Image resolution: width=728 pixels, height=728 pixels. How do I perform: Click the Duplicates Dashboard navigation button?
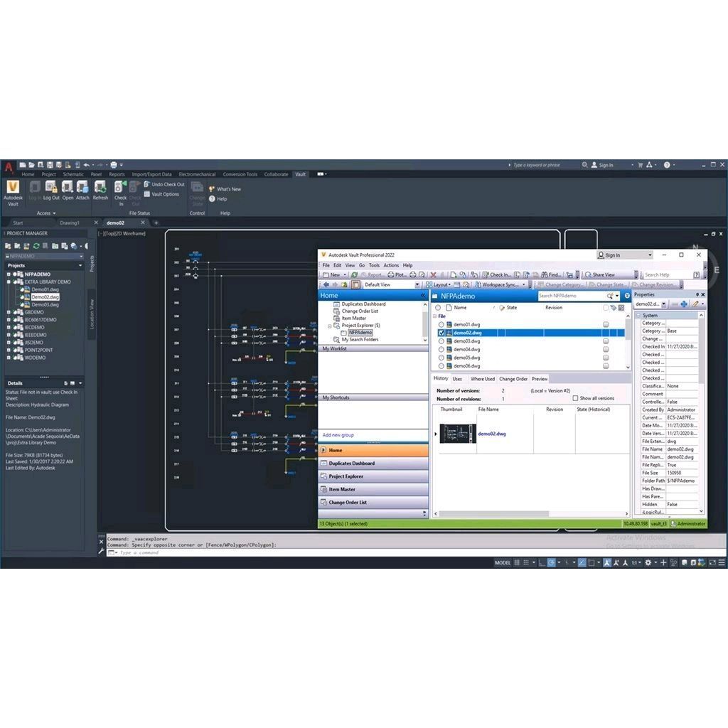[373, 464]
